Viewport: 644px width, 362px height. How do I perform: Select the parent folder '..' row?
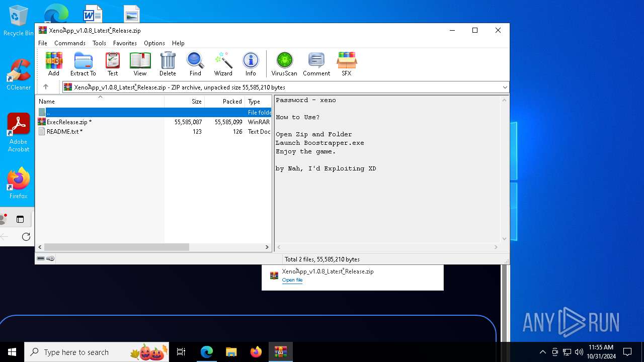click(x=153, y=113)
